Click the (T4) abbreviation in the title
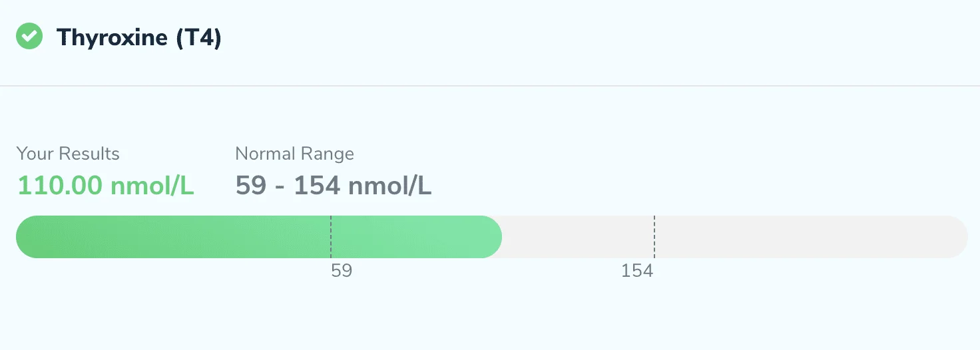Screen dimensions: 980x350 [198, 38]
